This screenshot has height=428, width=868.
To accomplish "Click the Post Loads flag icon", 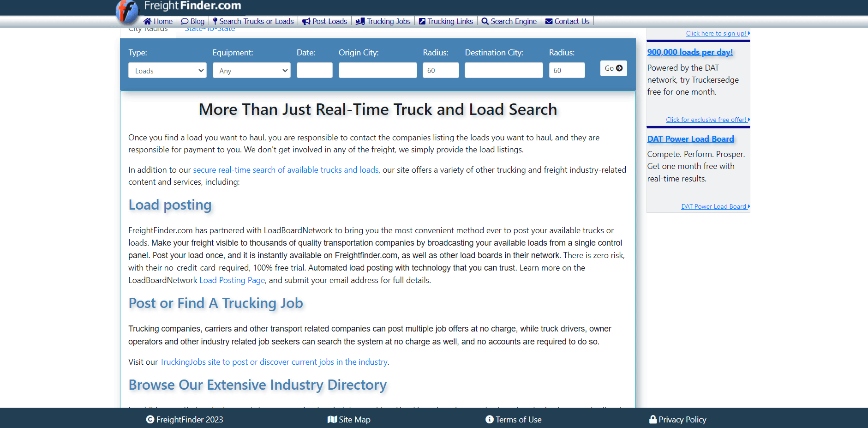I will click(305, 21).
